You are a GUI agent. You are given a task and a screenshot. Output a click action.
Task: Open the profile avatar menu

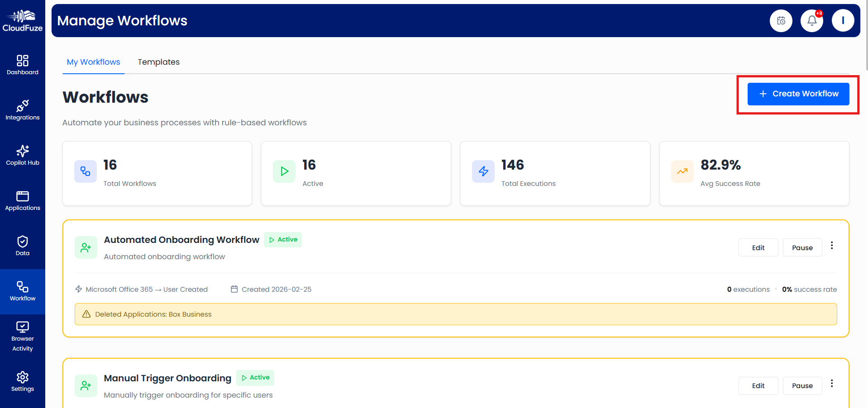click(x=843, y=20)
